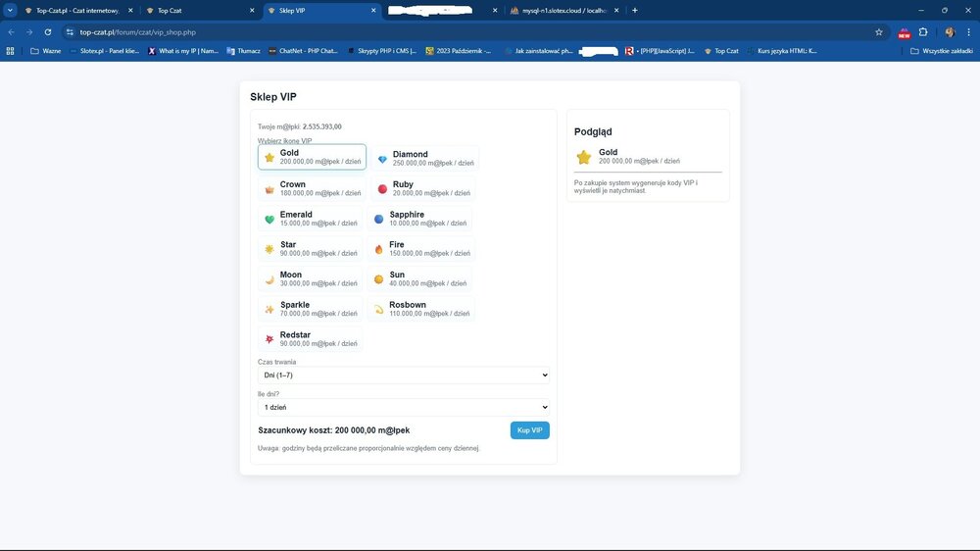Choose the Fire flame icon
This screenshot has width=980, height=551.
point(378,249)
